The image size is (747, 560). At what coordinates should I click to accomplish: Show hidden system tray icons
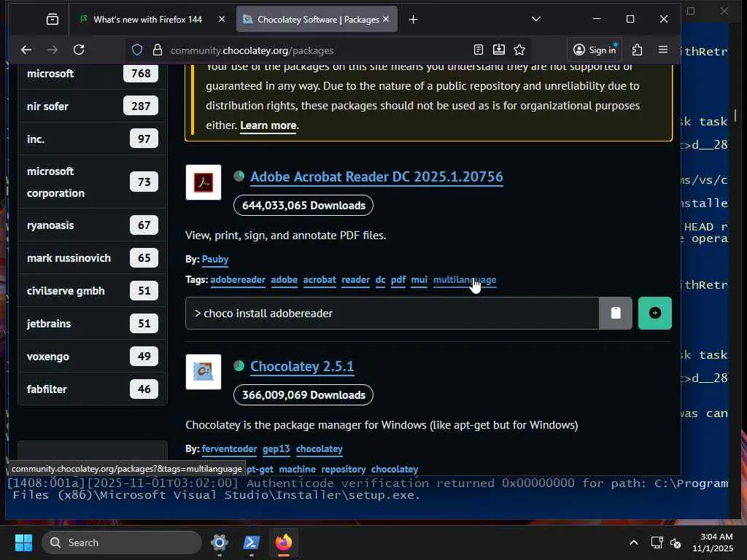pos(634,542)
